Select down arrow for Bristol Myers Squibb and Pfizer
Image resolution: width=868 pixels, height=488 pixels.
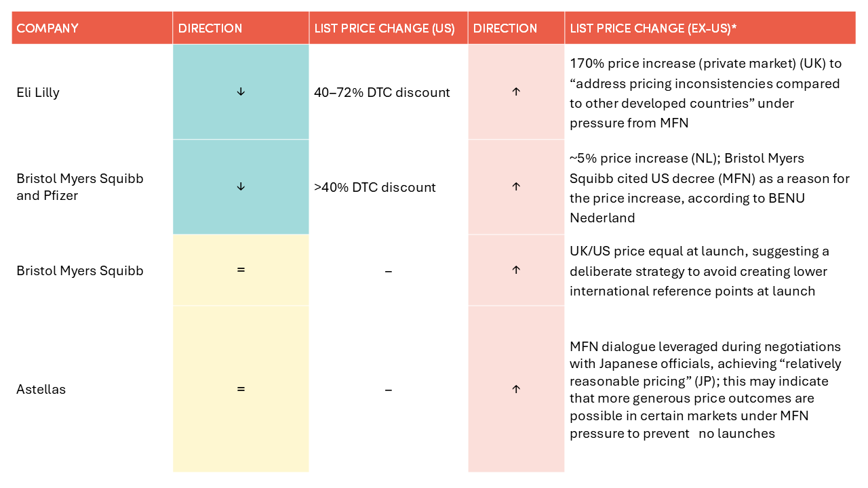pyautogui.click(x=241, y=187)
